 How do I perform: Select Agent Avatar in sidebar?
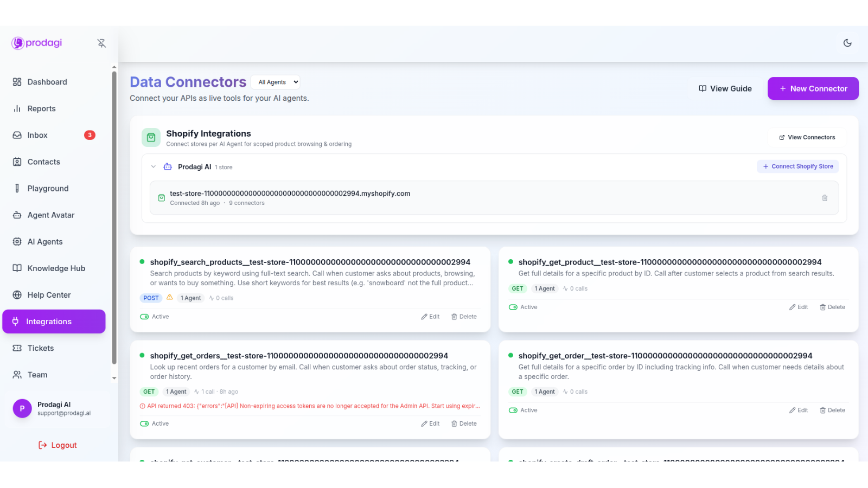tap(54, 215)
